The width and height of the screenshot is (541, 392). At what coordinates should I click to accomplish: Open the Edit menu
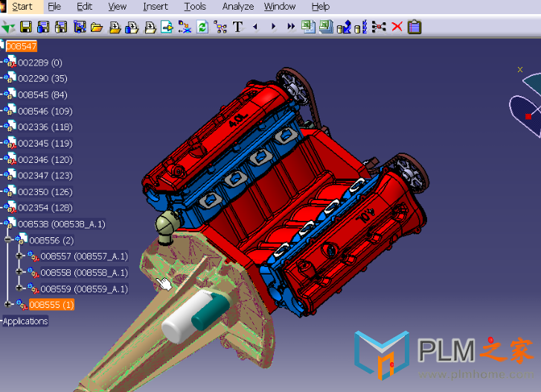[x=85, y=7]
